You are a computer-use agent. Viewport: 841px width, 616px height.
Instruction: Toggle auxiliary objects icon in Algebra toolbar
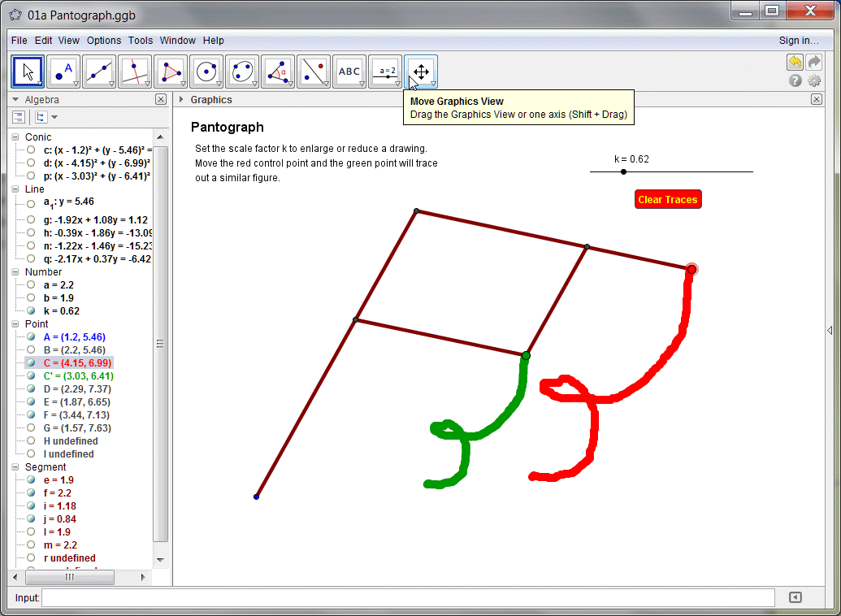click(x=19, y=117)
